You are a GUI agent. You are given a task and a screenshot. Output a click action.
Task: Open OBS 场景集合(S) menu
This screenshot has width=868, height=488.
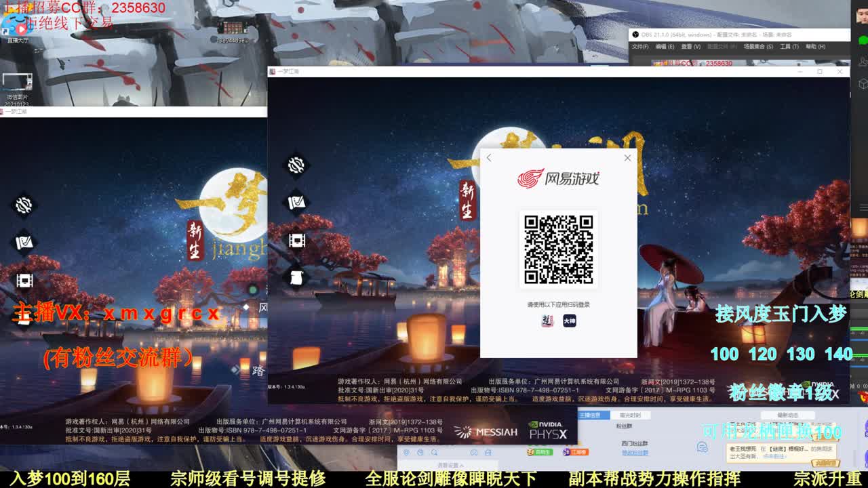pos(758,47)
